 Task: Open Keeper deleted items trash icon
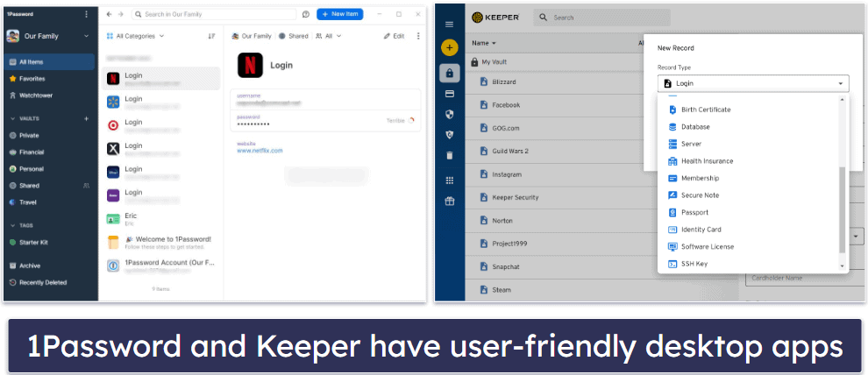click(450, 155)
